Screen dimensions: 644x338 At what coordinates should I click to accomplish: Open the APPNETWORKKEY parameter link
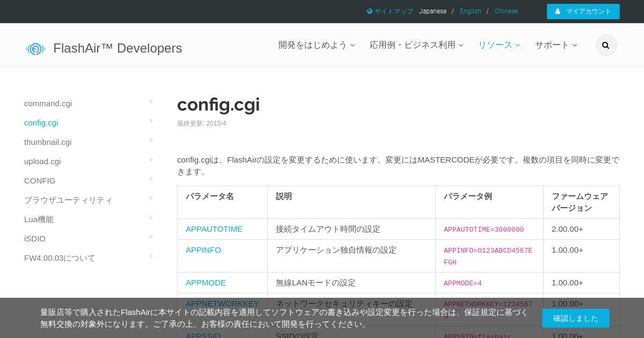(222, 304)
